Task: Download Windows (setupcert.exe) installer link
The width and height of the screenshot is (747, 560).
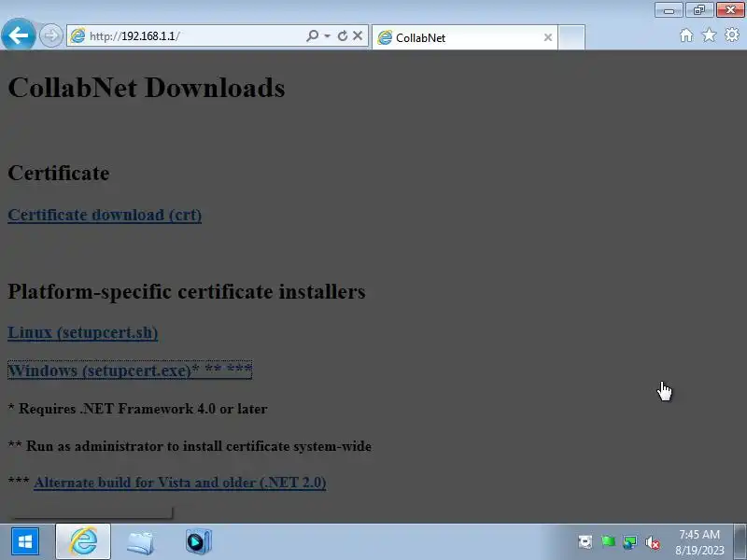Action: (x=130, y=370)
